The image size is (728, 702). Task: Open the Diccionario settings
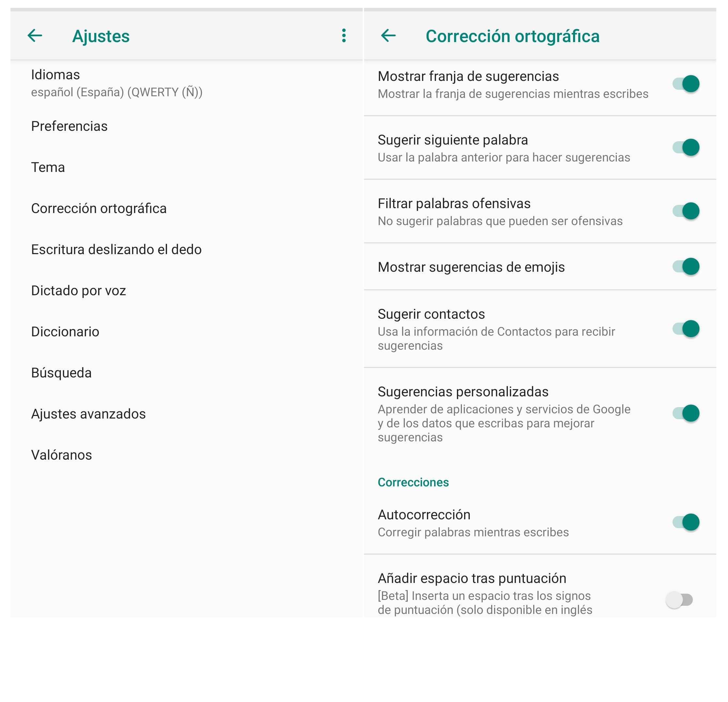(65, 332)
